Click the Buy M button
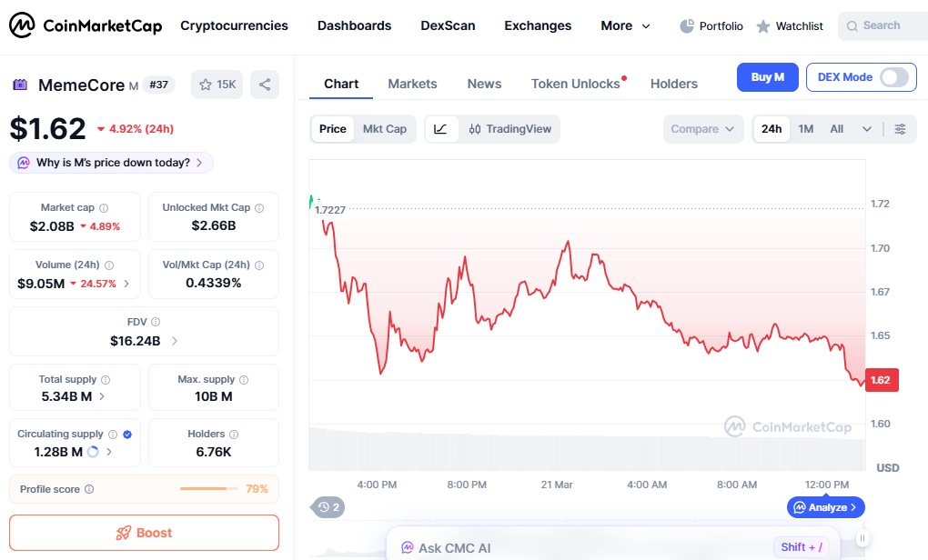928x560 pixels. click(767, 77)
